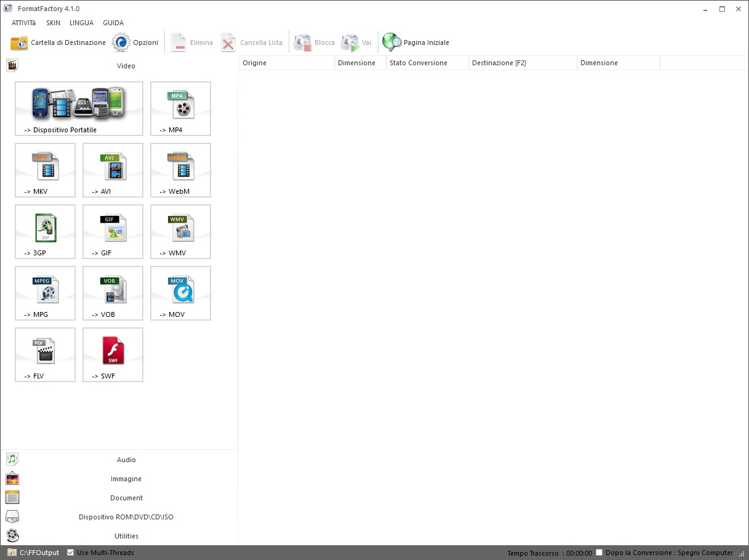The image size is (749, 560).
Task: Select the WebM conversion tile
Action: [180, 170]
